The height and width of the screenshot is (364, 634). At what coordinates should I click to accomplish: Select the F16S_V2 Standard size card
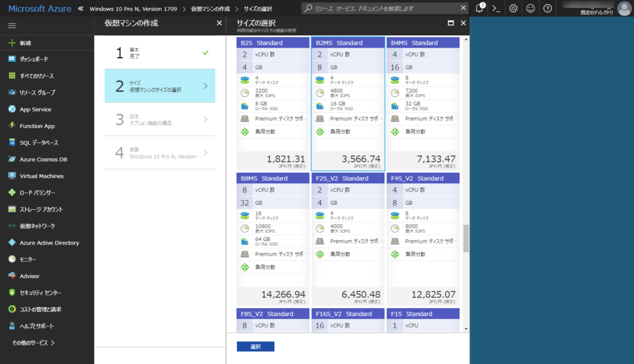[348, 320]
